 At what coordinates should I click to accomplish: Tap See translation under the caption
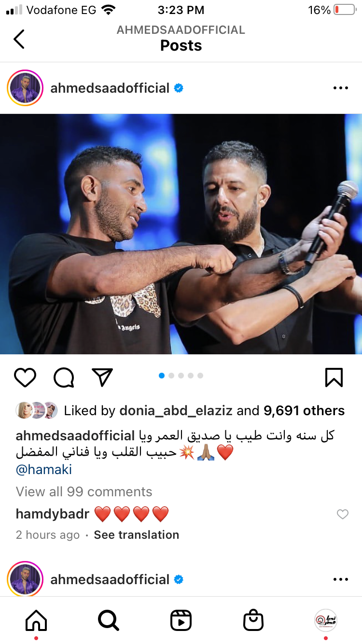[x=137, y=535]
